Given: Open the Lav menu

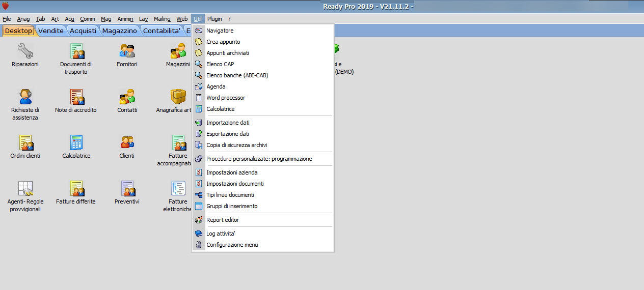Looking at the screenshot, I should tap(144, 19).
